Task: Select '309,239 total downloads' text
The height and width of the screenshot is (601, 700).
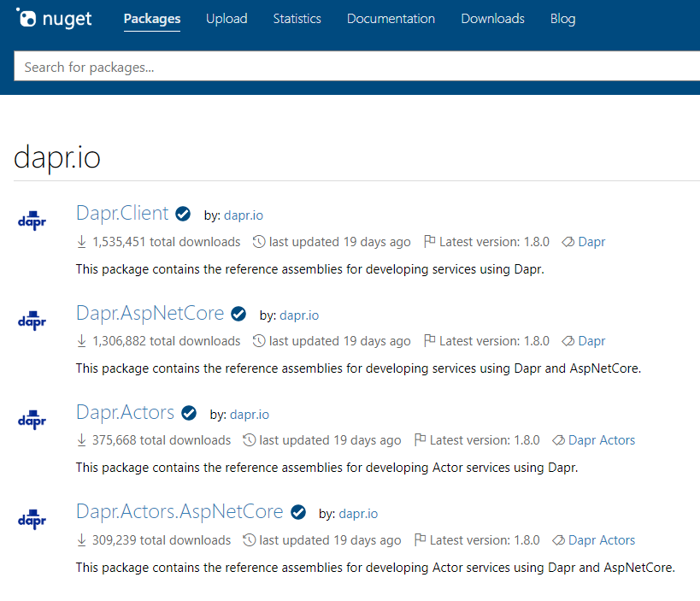Action: pos(162,540)
